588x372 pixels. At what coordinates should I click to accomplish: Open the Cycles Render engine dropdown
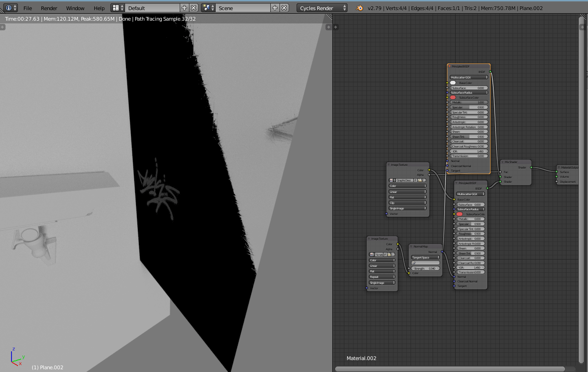pos(322,8)
